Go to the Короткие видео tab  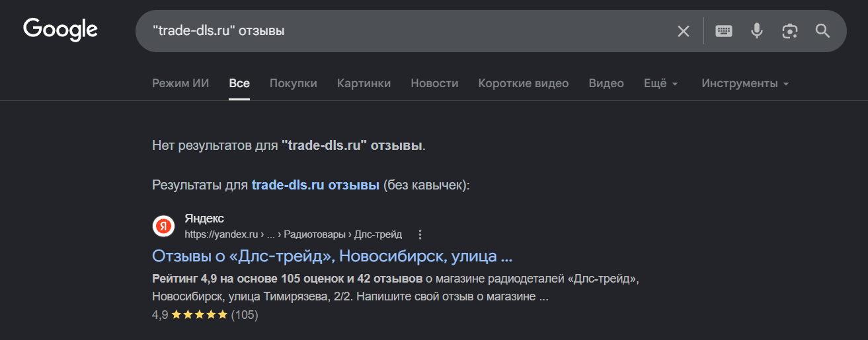click(524, 83)
